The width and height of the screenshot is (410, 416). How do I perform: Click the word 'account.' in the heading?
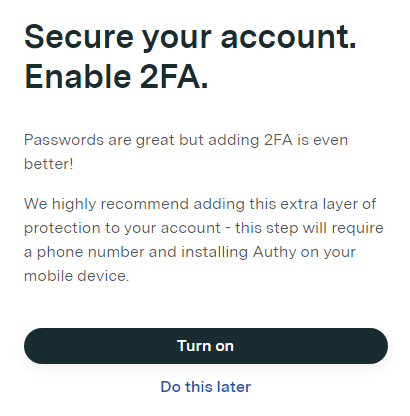click(x=289, y=37)
